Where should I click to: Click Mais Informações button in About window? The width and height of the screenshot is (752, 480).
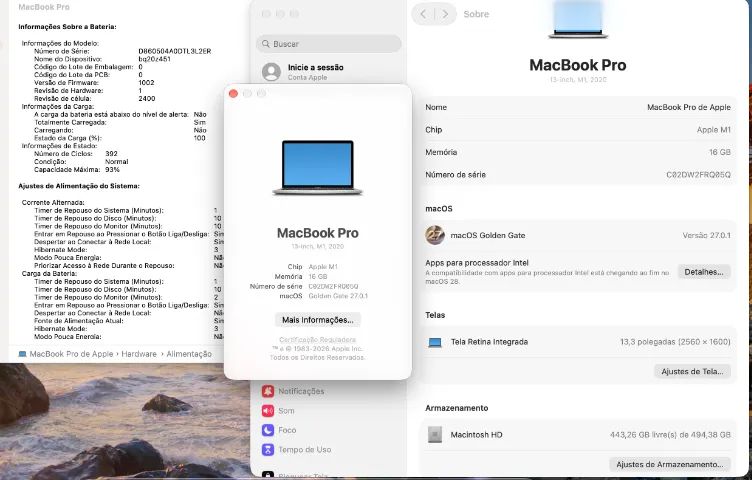tap(317, 320)
